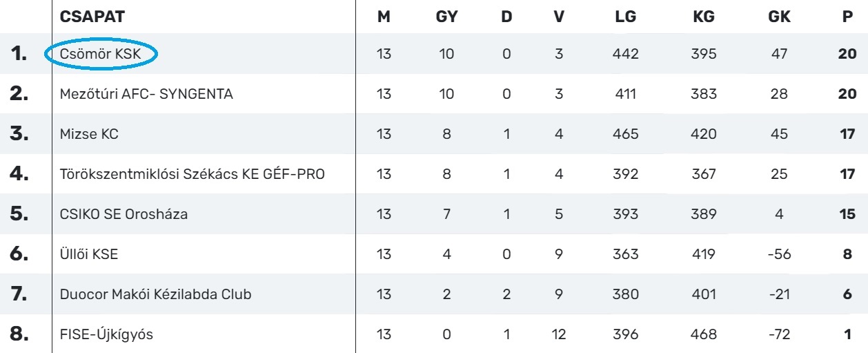Open the Mezőtúri AFC- SYNGENTA team
The image size is (868, 353).
click(146, 95)
